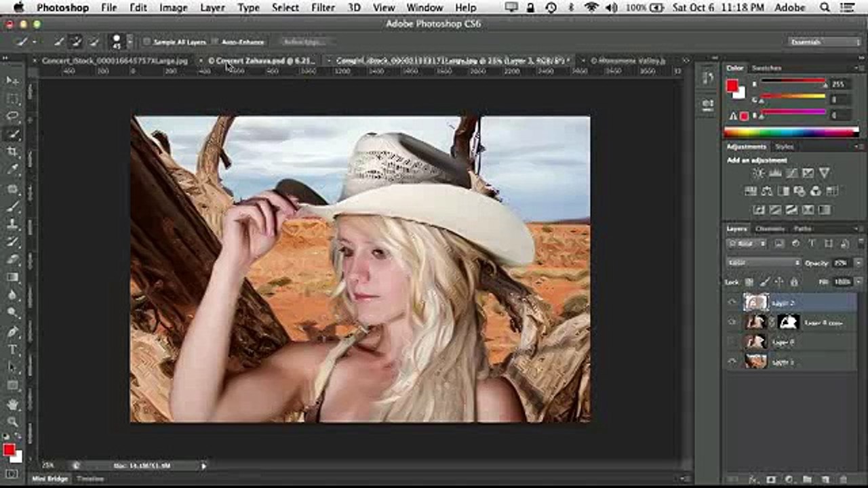The image size is (868, 488).
Task: Select the Zoom tool in toolbox
Action: (13, 422)
